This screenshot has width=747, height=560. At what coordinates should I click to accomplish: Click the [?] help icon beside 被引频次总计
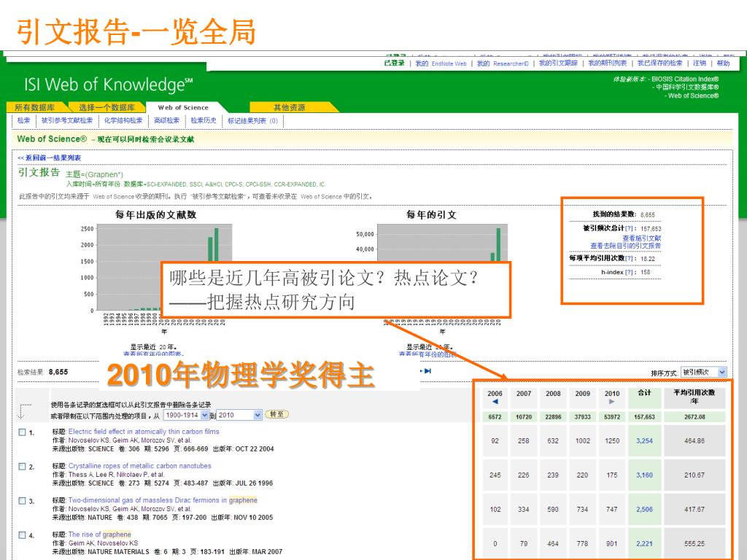630,228
